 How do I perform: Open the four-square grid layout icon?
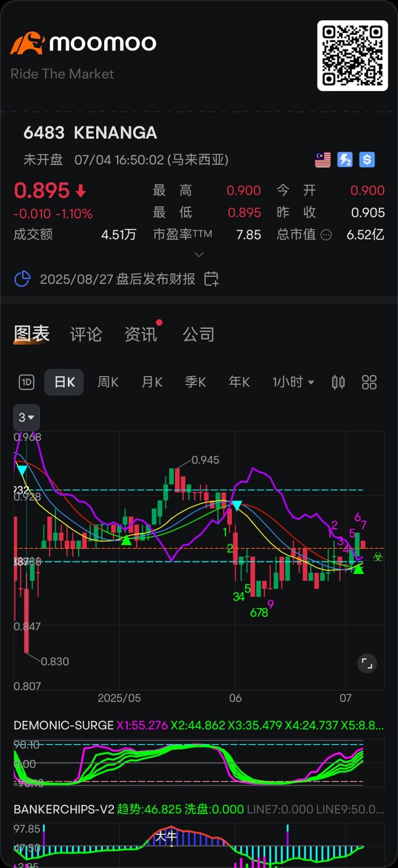369,382
